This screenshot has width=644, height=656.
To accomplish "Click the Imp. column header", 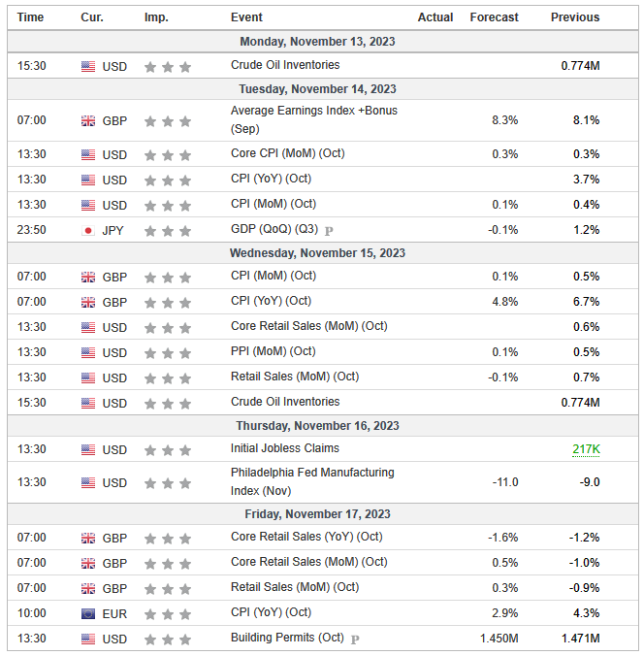I will (x=156, y=16).
